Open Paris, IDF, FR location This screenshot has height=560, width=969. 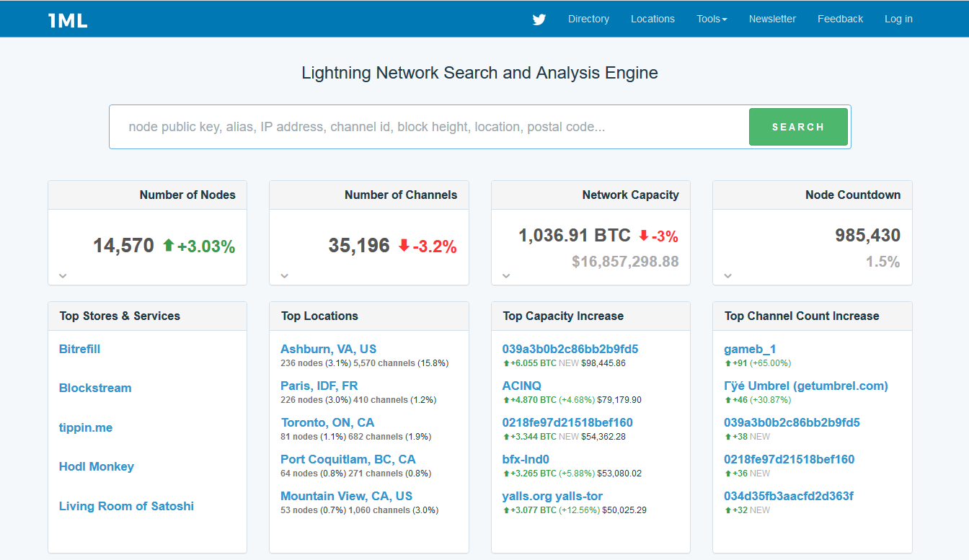coord(319,386)
